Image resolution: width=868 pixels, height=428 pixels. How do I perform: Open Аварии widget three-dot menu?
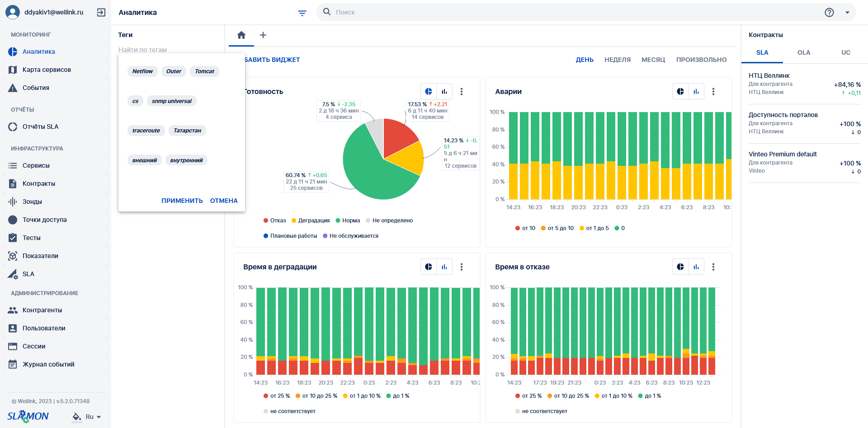tap(713, 91)
